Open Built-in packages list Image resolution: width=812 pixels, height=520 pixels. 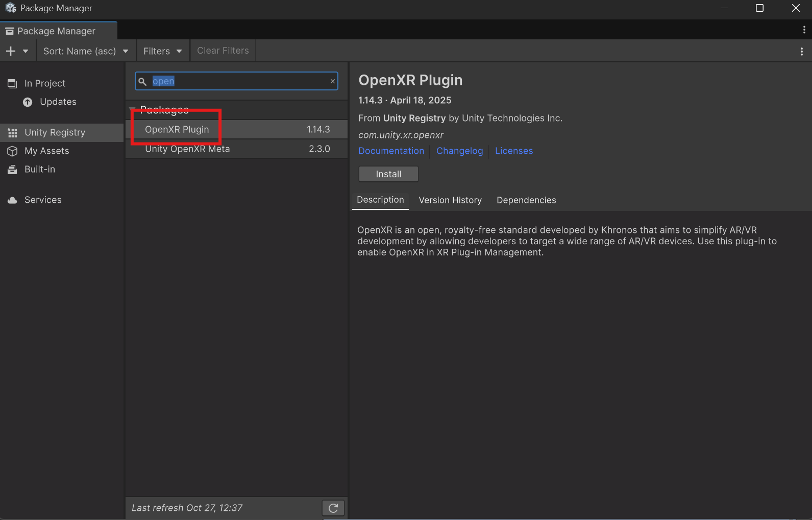(x=40, y=169)
